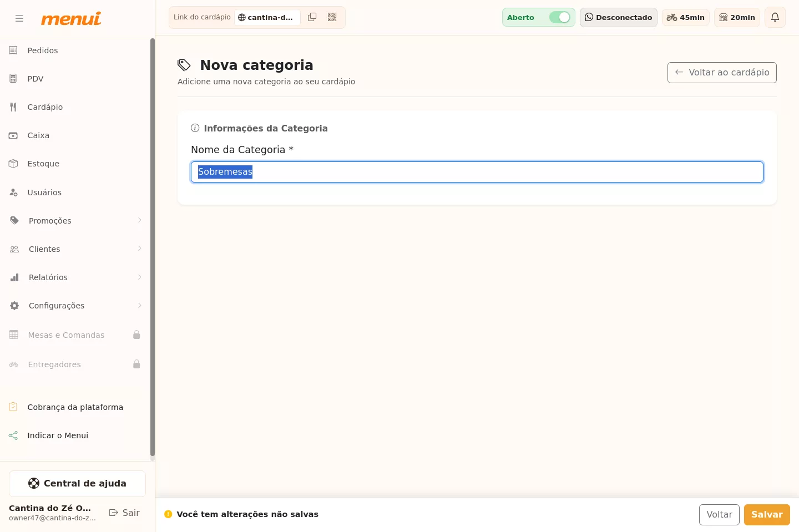Copy the cardápio link icon

pyautogui.click(x=312, y=17)
